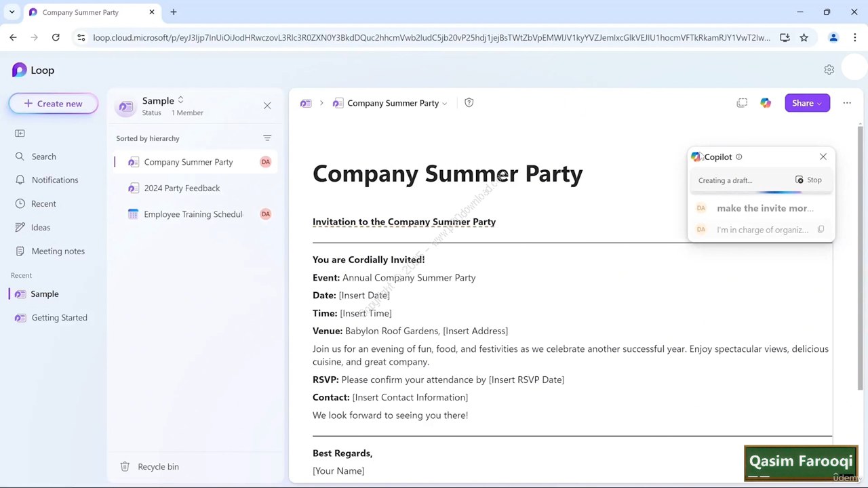Click the '1 Member' label
Screen dimensions: 868x488
tap(187, 113)
